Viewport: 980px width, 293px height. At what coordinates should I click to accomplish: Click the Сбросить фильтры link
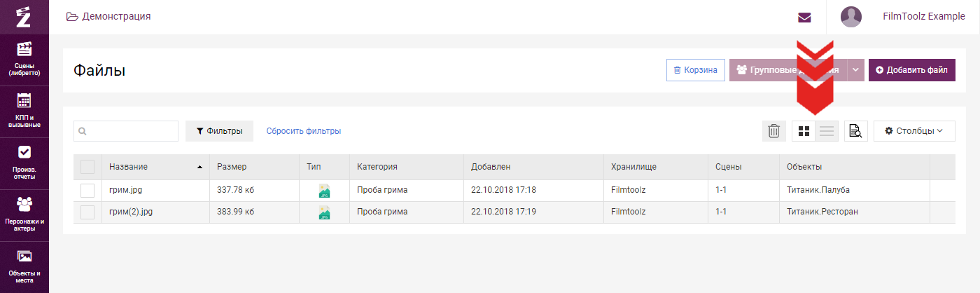pyautogui.click(x=303, y=131)
